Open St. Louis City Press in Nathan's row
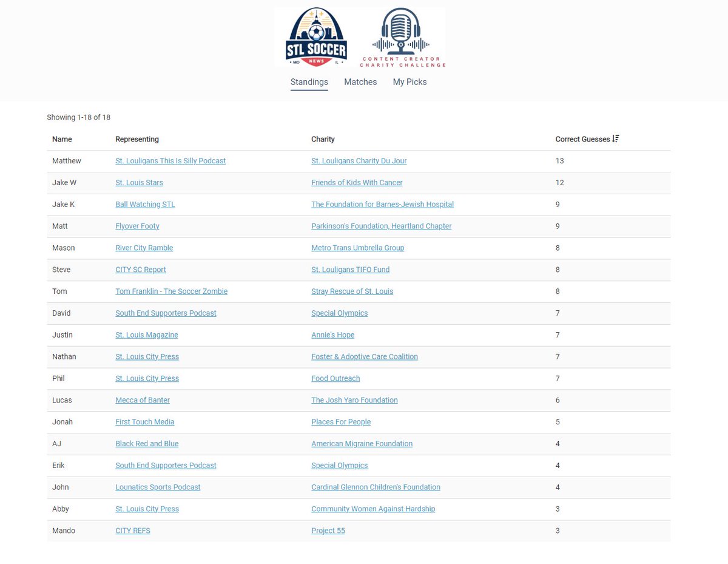 147,356
